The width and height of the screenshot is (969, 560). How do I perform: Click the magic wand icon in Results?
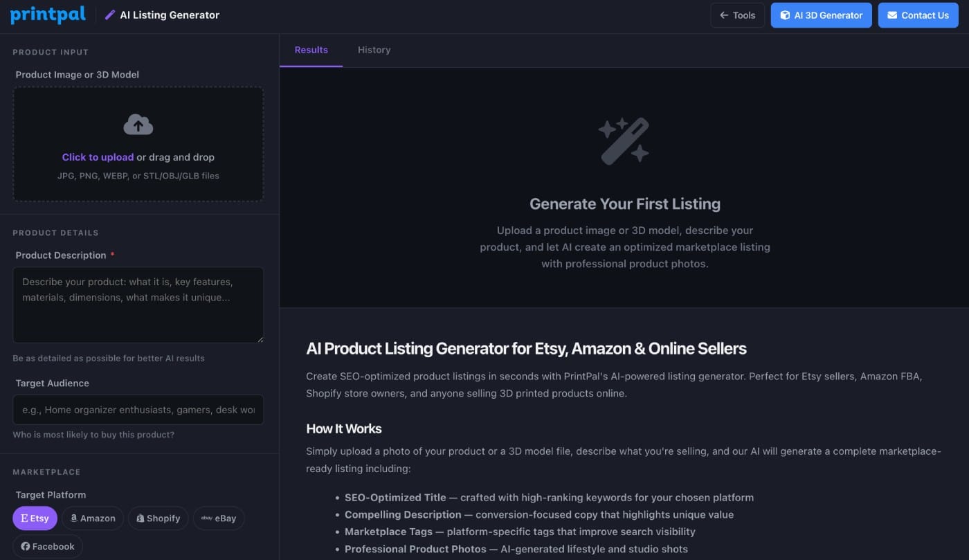[624, 141]
